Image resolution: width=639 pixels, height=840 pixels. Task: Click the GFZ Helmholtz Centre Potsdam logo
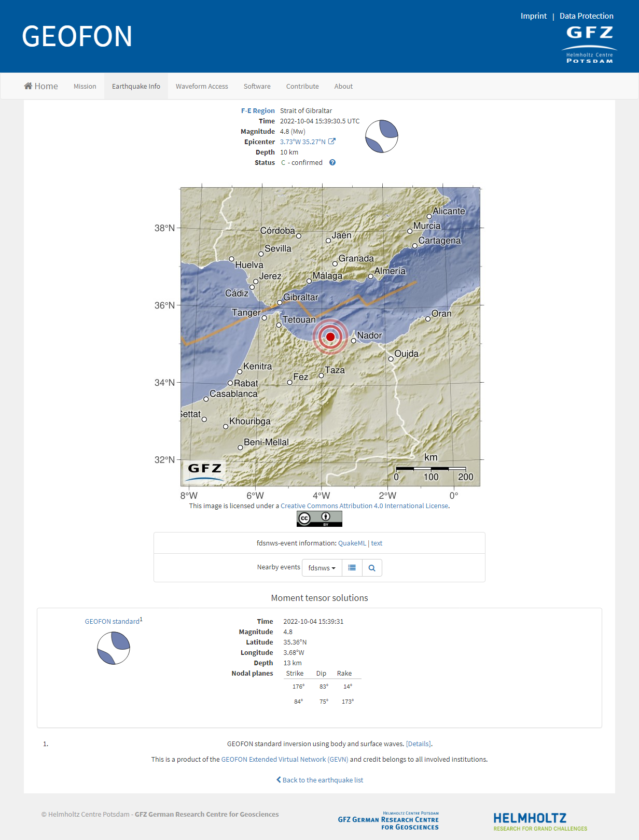tap(589, 45)
